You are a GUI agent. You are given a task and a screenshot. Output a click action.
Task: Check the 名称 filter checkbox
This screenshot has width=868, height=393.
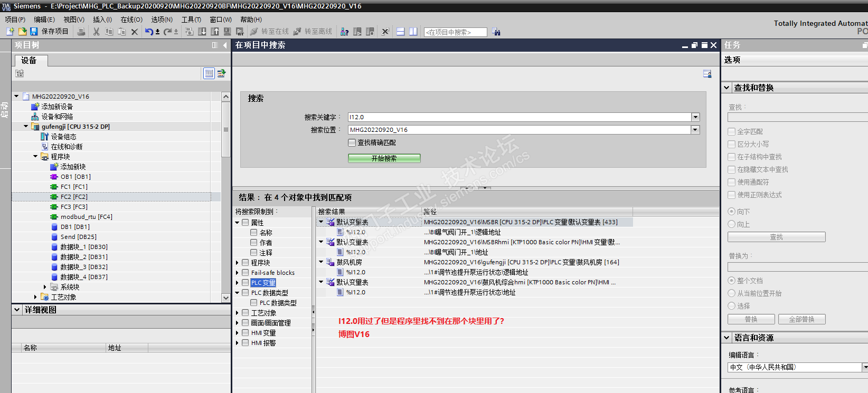click(254, 233)
